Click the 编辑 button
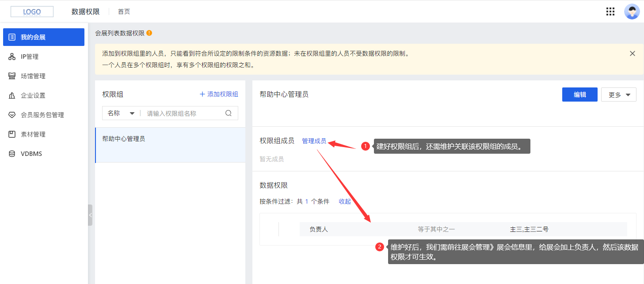The height and width of the screenshot is (284, 644). [579, 94]
